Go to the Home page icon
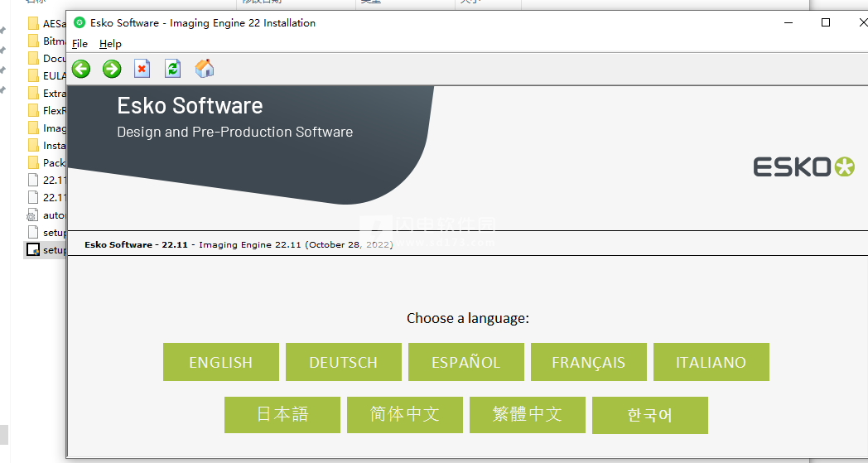This screenshot has width=868, height=463. click(x=205, y=69)
